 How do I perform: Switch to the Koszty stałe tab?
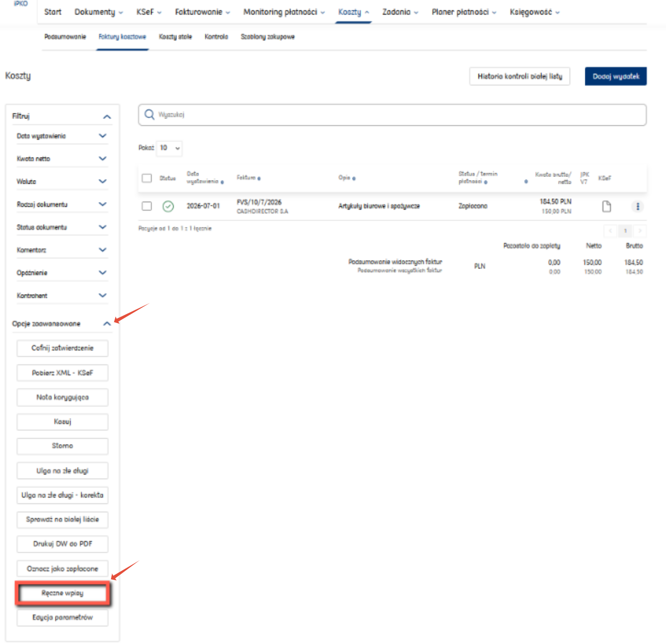coord(175,37)
